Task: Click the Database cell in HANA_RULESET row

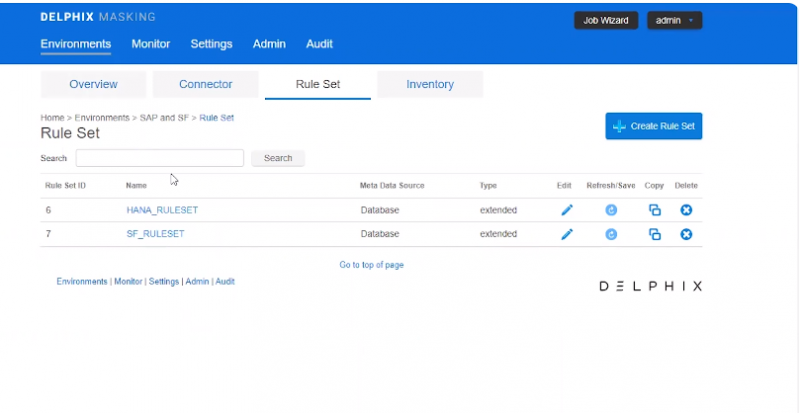Action: click(x=380, y=210)
